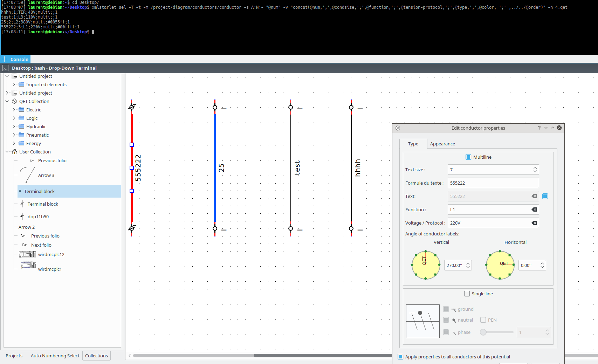
Task: Click the horizontal angle 0,00° spinner arrows
Action: pos(542,265)
